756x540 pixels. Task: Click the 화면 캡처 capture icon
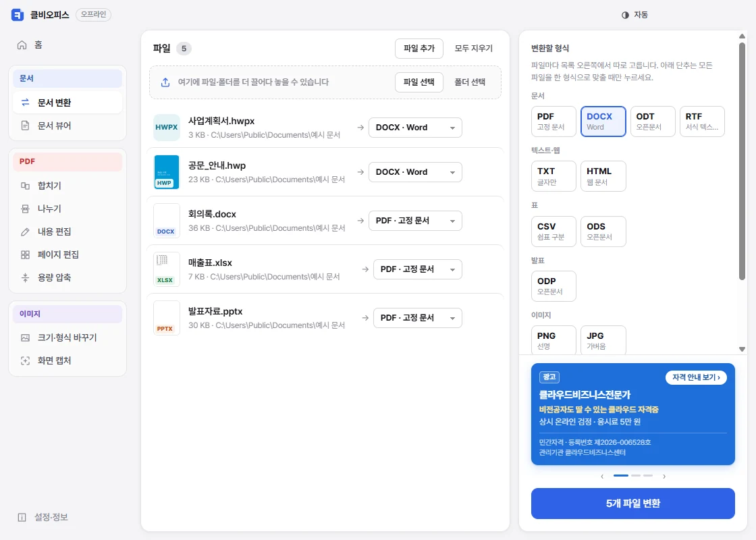[25, 360]
